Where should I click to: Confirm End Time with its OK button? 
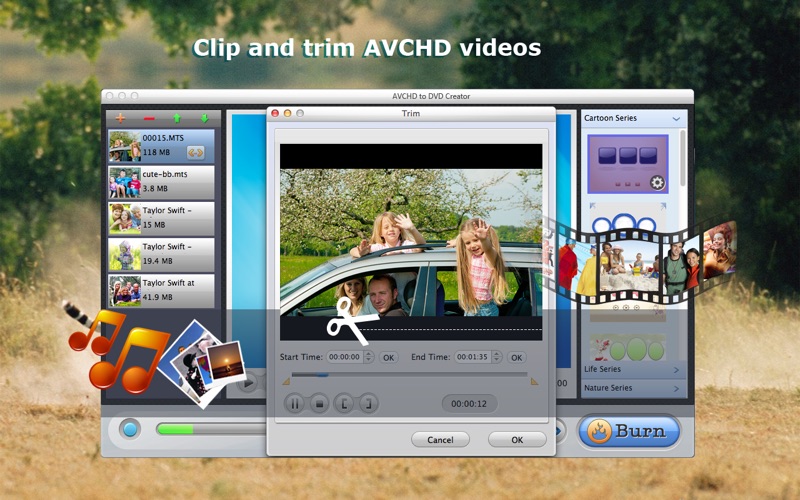pos(516,358)
